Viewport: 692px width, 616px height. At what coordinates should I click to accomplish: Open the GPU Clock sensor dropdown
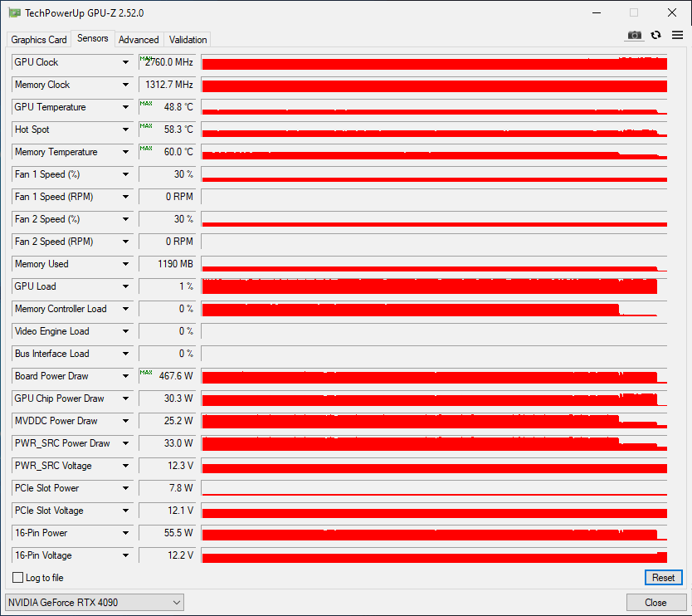pos(126,62)
